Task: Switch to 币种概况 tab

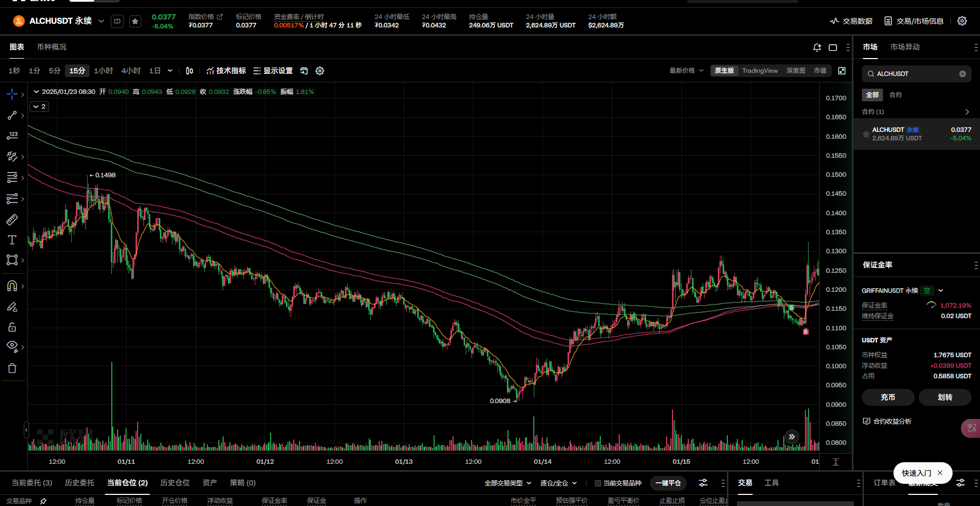Action: coord(52,47)
